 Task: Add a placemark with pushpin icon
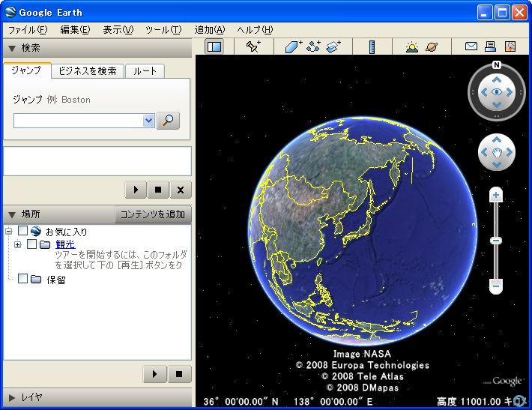tap(253, 46)
